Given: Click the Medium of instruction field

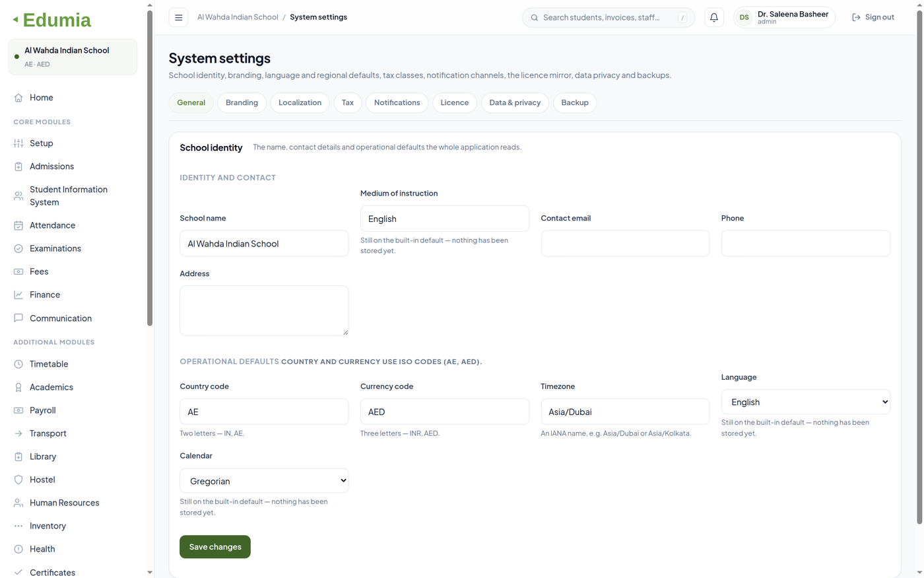Looking at the screenshot, I should point(445,219).
